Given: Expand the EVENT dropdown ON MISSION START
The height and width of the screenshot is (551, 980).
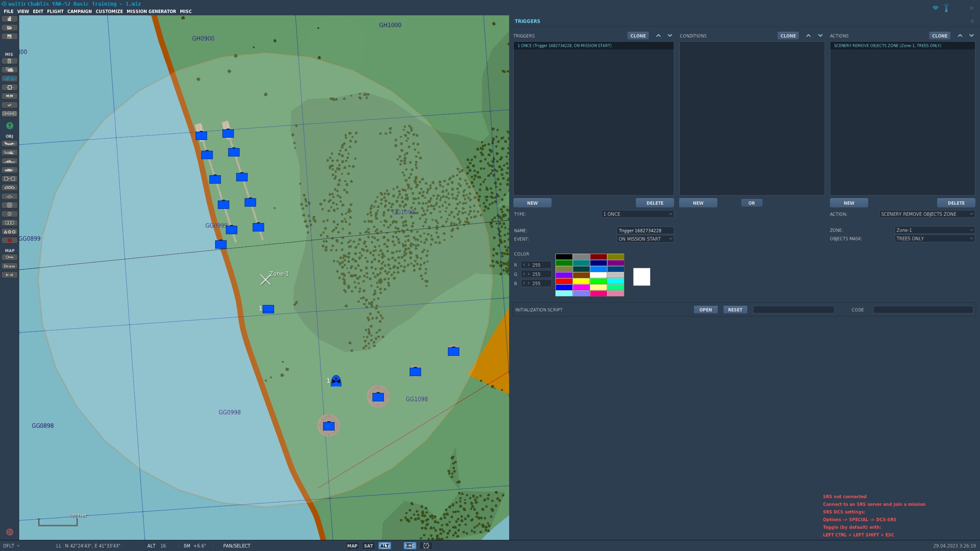Looking at the screenshot, I should click(x=645, y=239).
